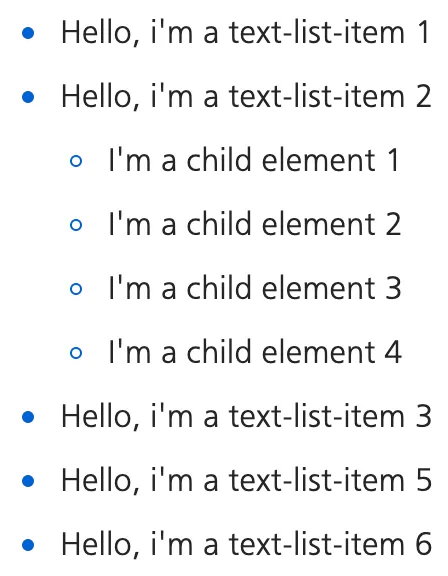Select the text 'Hello, i'm a text-list-item 3'
Viewport: 448px width, 576px height.
246,417
